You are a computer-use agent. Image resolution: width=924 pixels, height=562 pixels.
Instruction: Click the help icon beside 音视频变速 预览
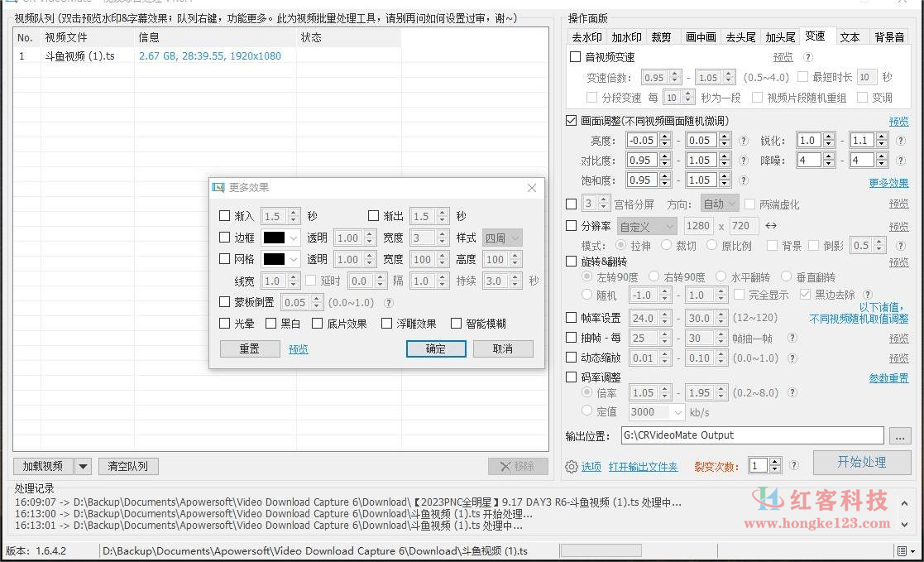pos(808,57)
